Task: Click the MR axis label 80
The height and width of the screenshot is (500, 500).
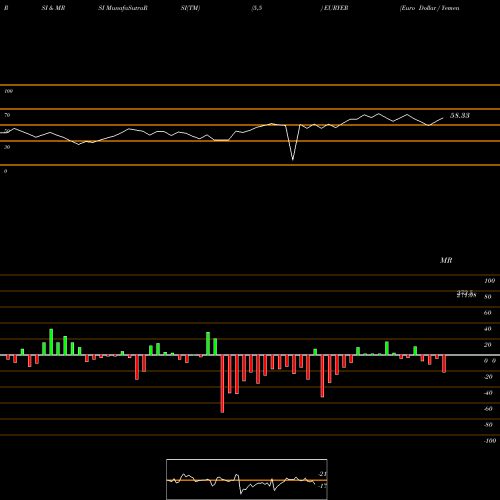Action: [488, 297]
